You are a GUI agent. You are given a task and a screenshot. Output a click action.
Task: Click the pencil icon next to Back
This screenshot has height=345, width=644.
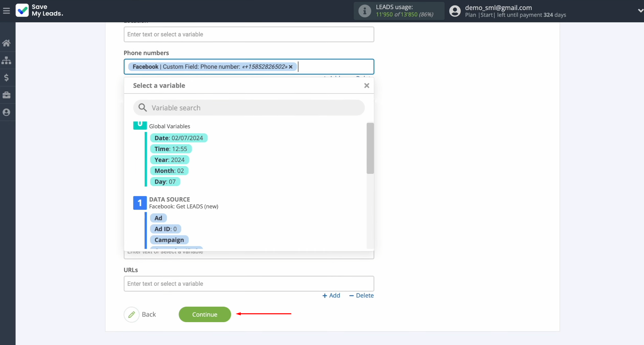tap(131, 315)
